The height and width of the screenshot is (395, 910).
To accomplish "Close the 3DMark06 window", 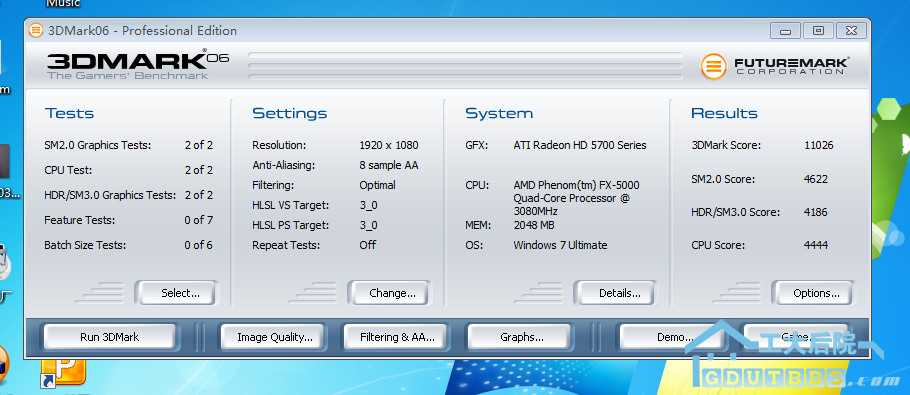I will (851, 31).
